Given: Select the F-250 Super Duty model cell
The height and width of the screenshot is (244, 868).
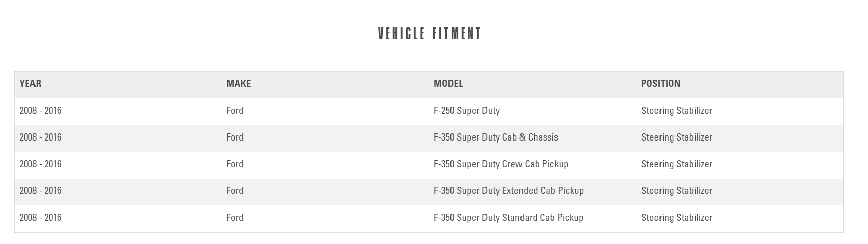Looking at the screenshot, I should tap(466, 111).
